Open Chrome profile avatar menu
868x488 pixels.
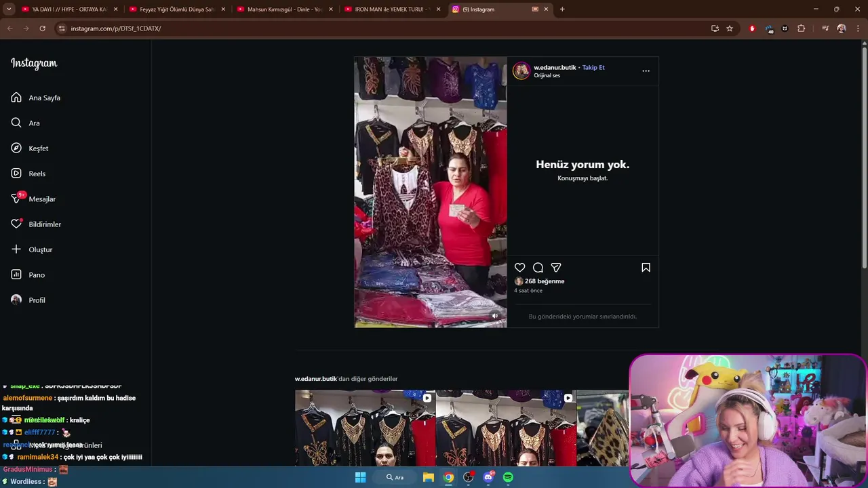click(842, 28)
